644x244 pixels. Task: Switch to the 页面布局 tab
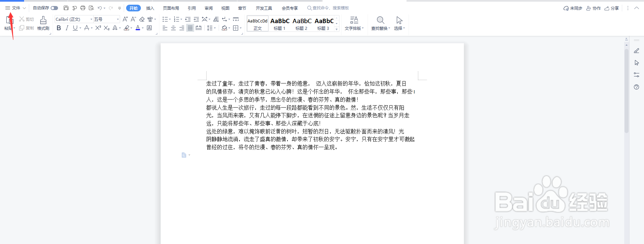click(x=171, y=8)
